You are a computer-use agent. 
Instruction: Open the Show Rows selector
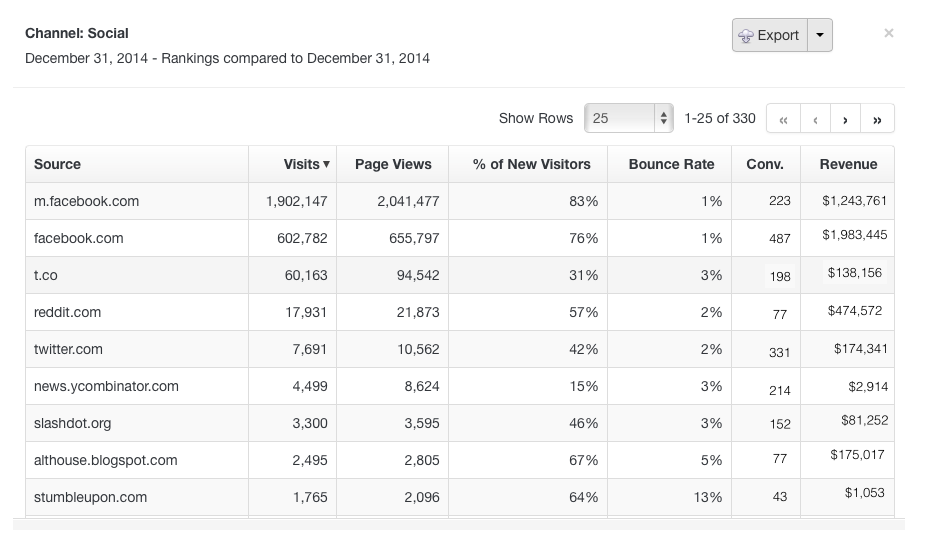(x=629, y=118)
